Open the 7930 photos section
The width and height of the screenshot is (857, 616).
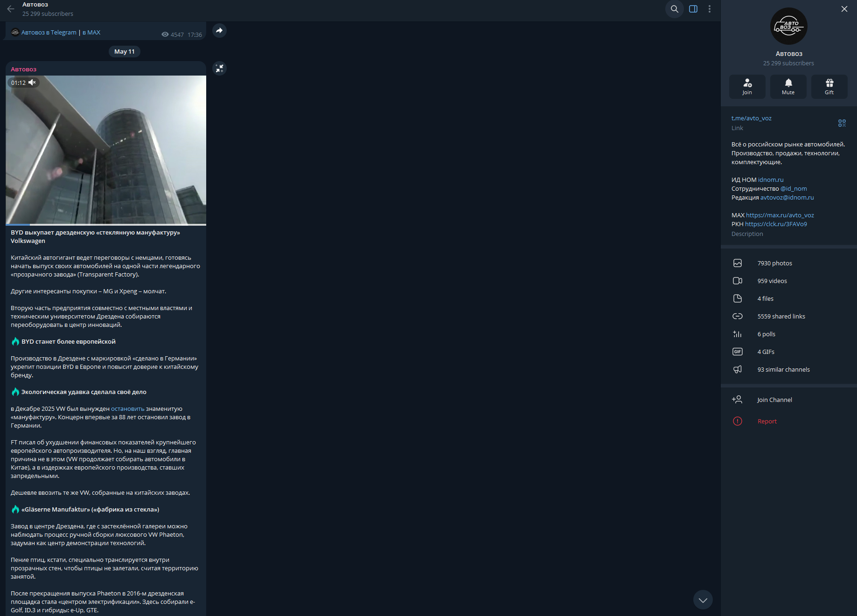(x=789, y=263)
